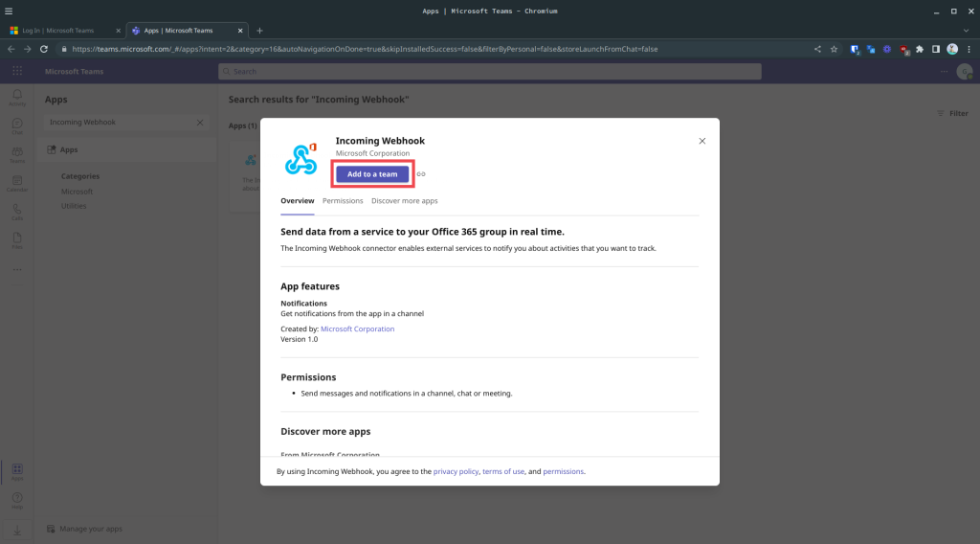The width and height of the screenshot is (980, 544).
Task: Open the Calendar icon in sidebar
Action: [x=17, y=183]
